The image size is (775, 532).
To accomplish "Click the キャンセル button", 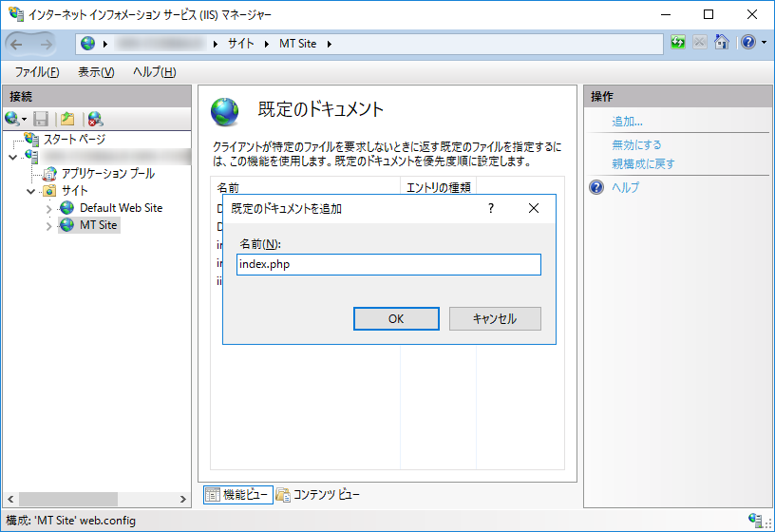I will click(x=495, y=319).
